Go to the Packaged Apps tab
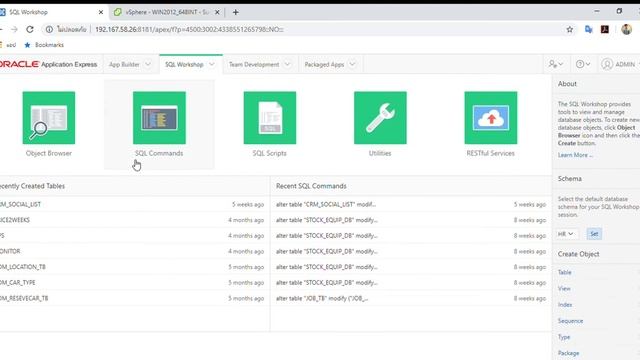Viewport: 640px width, 360px height. tap(324, 64)
